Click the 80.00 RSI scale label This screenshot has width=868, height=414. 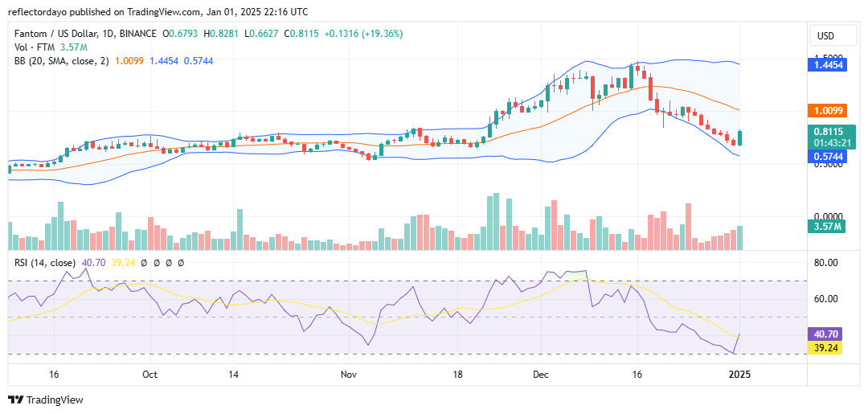point(826,262)
